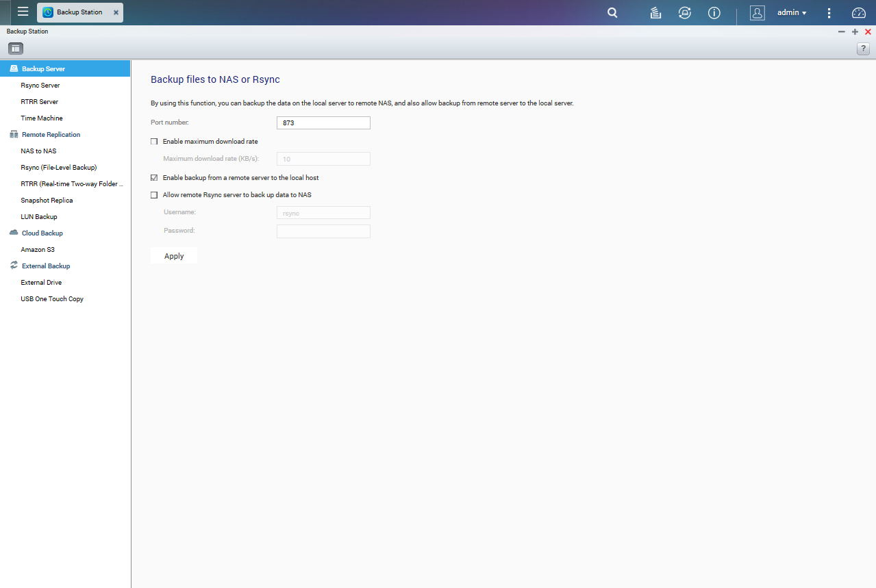Open the three-dot more options menu
The image size is (876, 588).
(829, 12)
